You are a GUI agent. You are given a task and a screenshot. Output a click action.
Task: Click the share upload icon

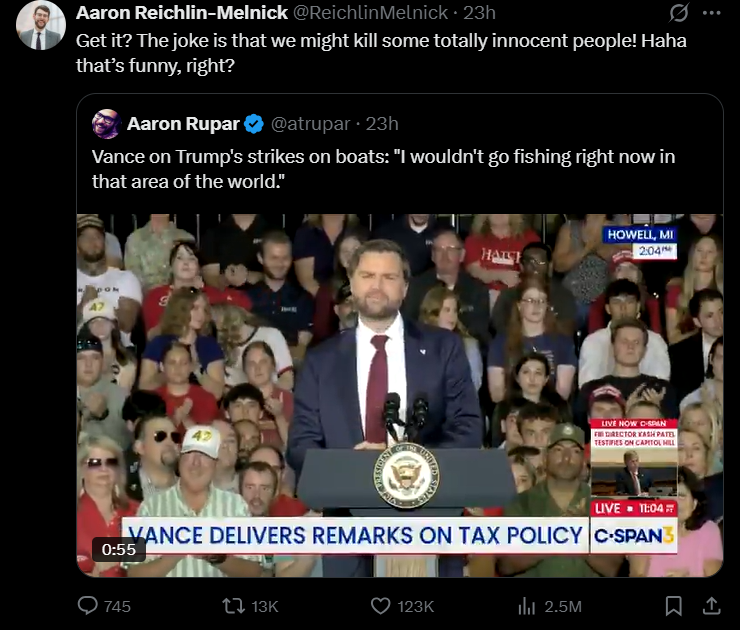[x=711, y=606]
